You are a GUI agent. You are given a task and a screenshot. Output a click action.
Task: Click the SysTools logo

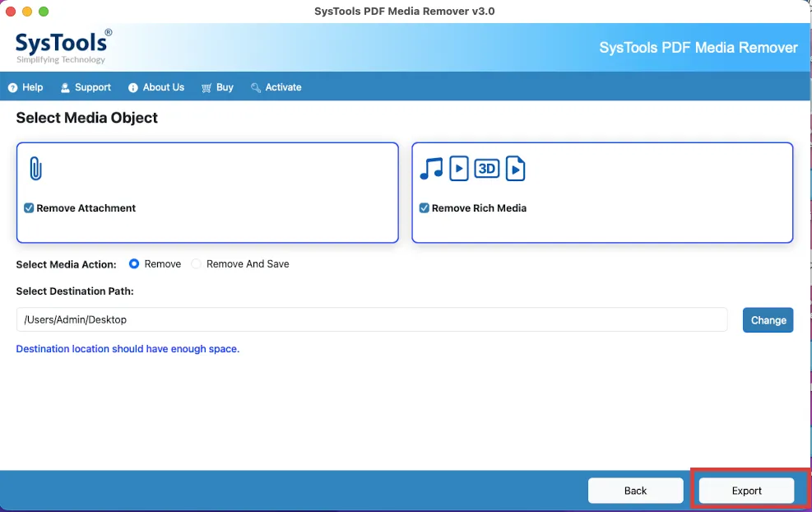(x=63, y=47)
